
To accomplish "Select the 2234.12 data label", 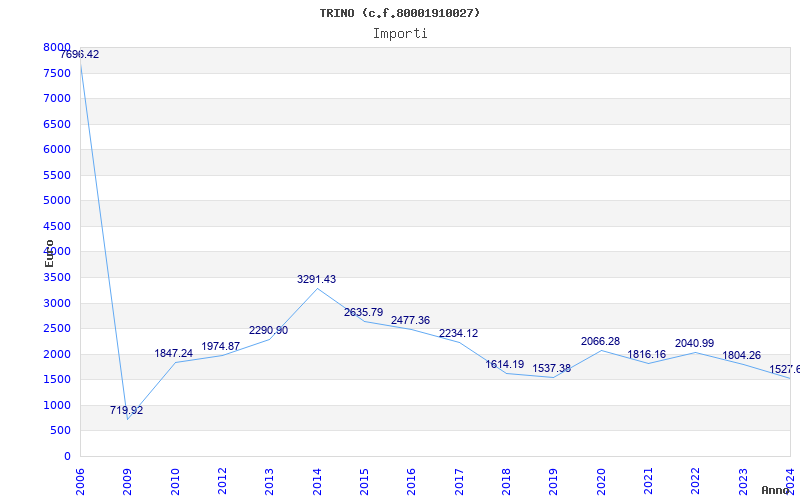I will click(x=458, y=334).
